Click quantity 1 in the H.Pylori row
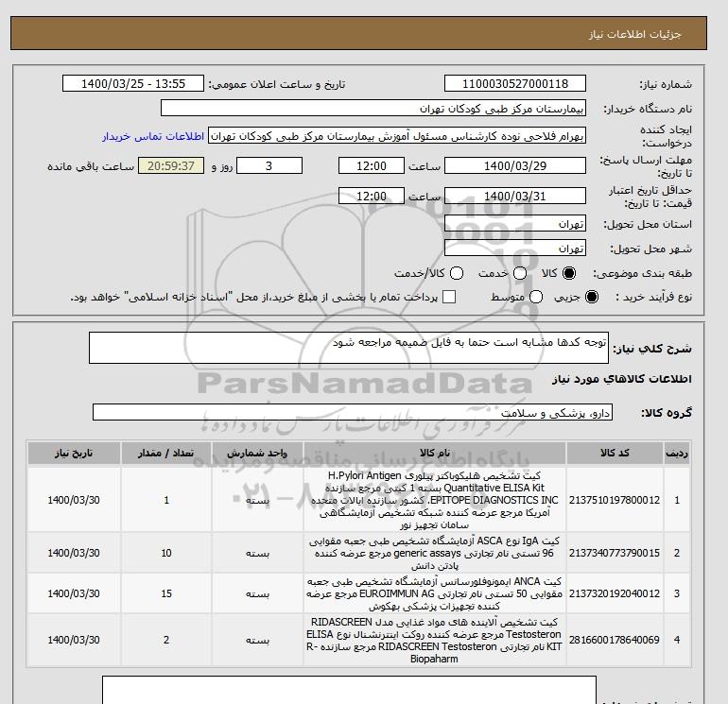The height and width of the screenshot is (704, 728). click(x=166, y=500)
